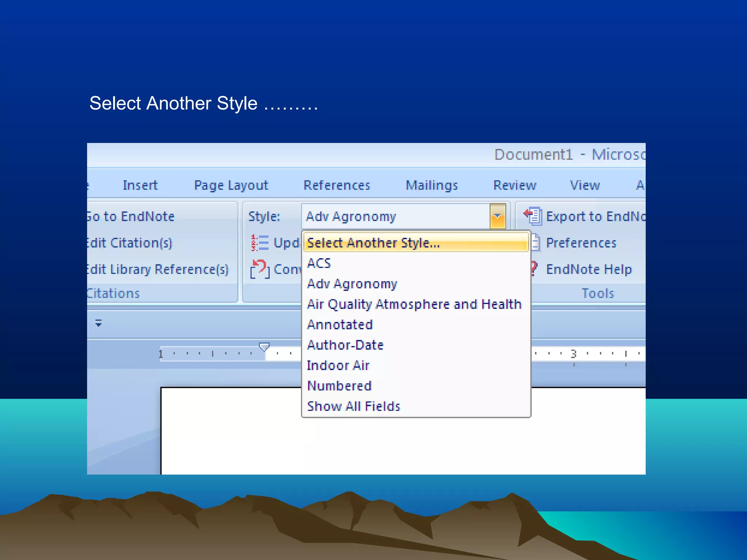Click the first-line indent marker on the ruler
Viewport: 747px width, 560px height.
[264, 346]
